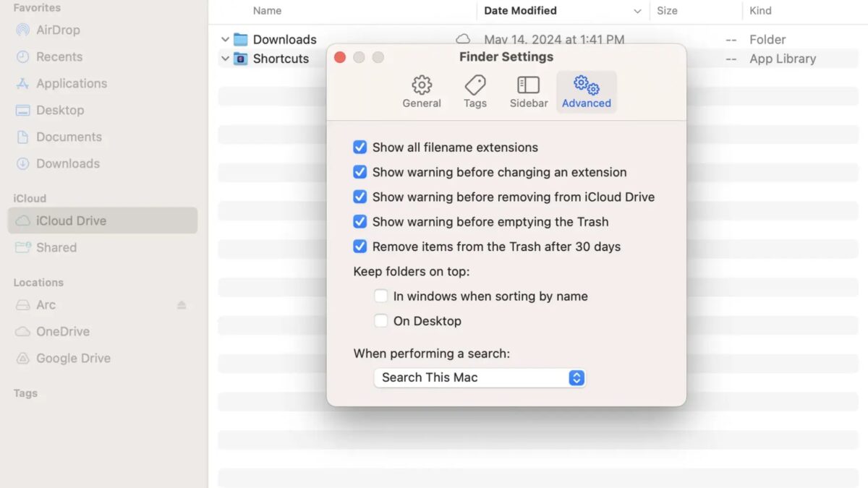
Task: Check In windows when sorting by name
Action: point(381,296)
